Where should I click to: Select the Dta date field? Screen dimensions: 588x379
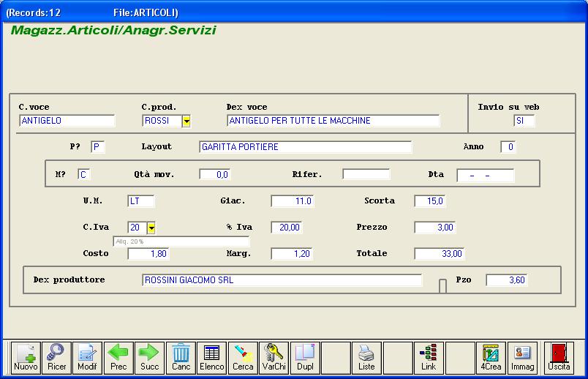click(486, 176)
